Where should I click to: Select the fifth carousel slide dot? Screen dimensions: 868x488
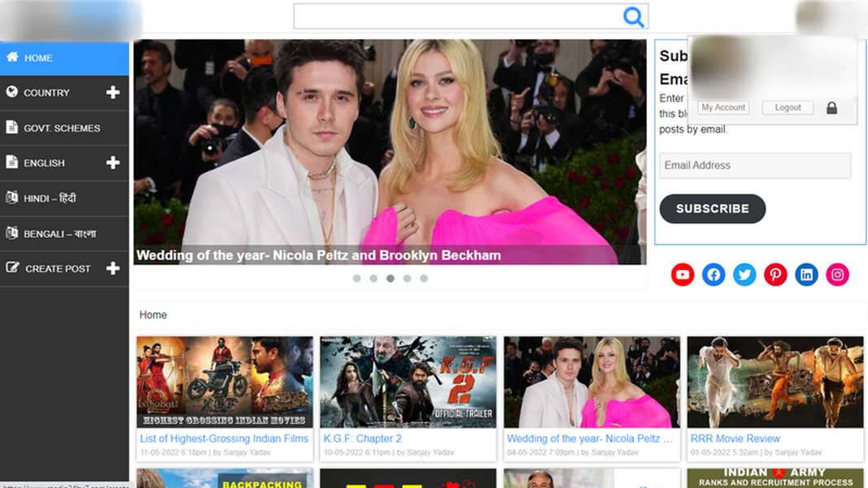point(424,278)
